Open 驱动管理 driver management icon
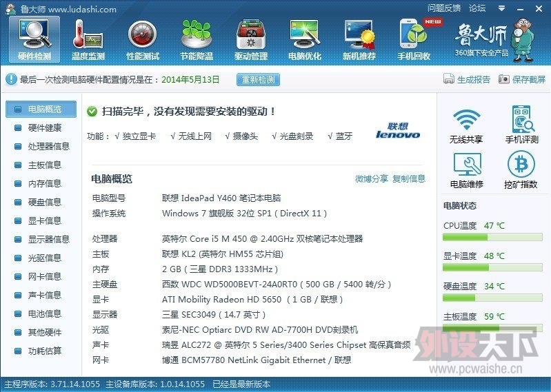 (x=251, y=39)
